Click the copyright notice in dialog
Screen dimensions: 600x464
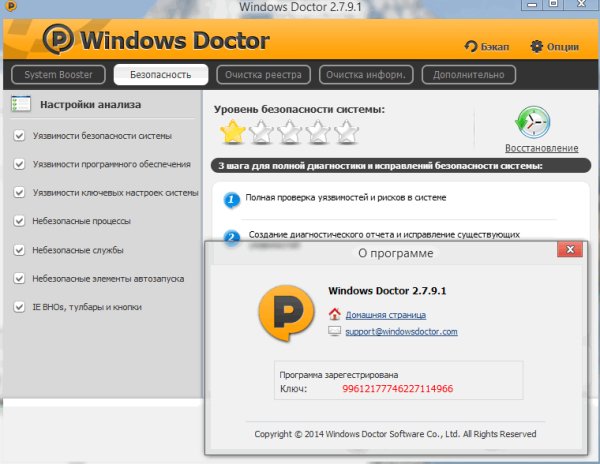(x=395, y=434)
